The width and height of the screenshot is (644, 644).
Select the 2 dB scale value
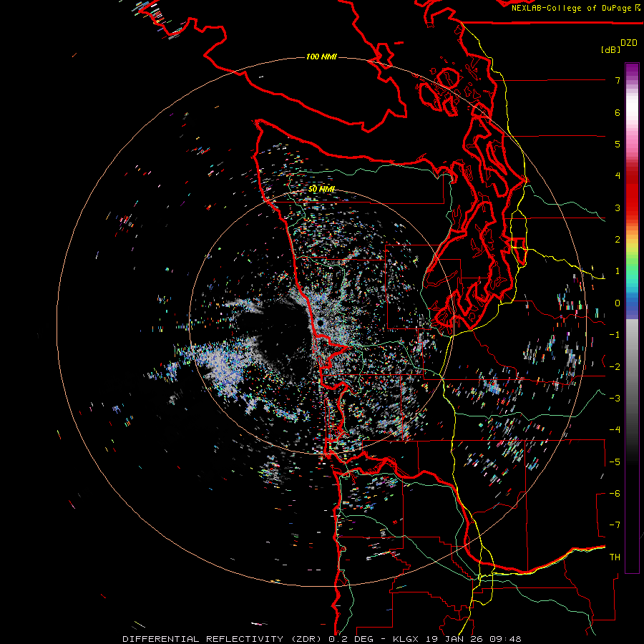[x=618, y=240]
